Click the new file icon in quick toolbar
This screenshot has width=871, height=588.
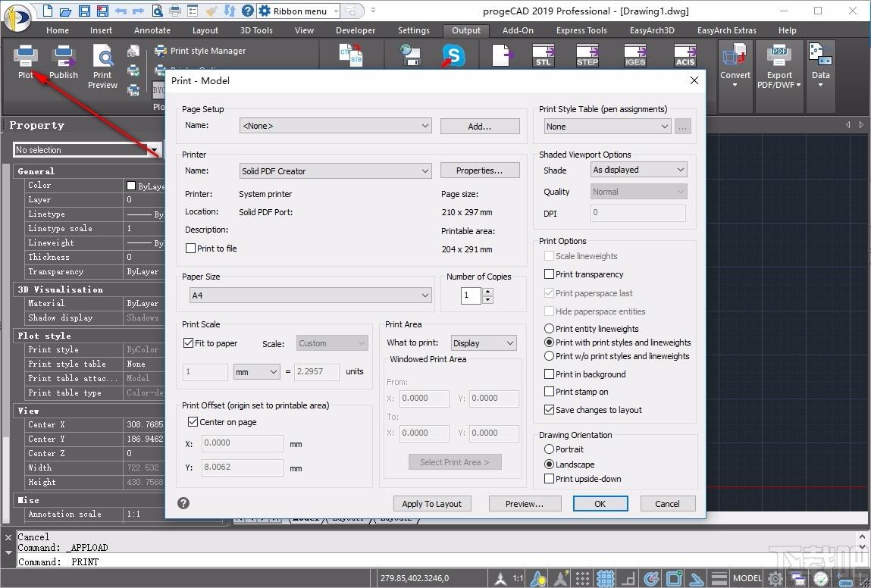coord(48,11)
